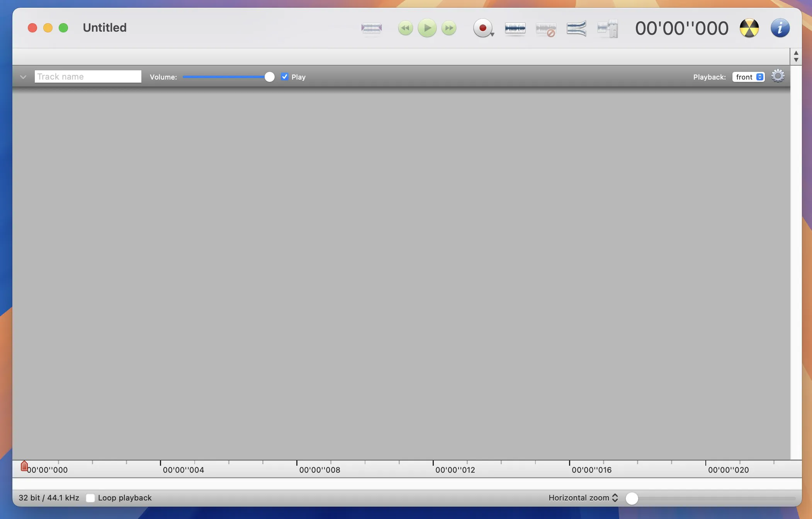
Task: Uncheck the Play checkbox
Action: 285,76
